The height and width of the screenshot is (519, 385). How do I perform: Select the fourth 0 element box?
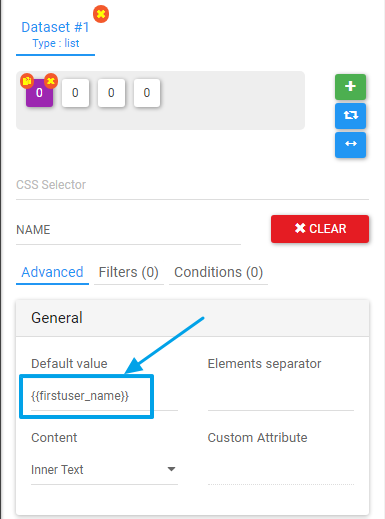pos(147,93)
